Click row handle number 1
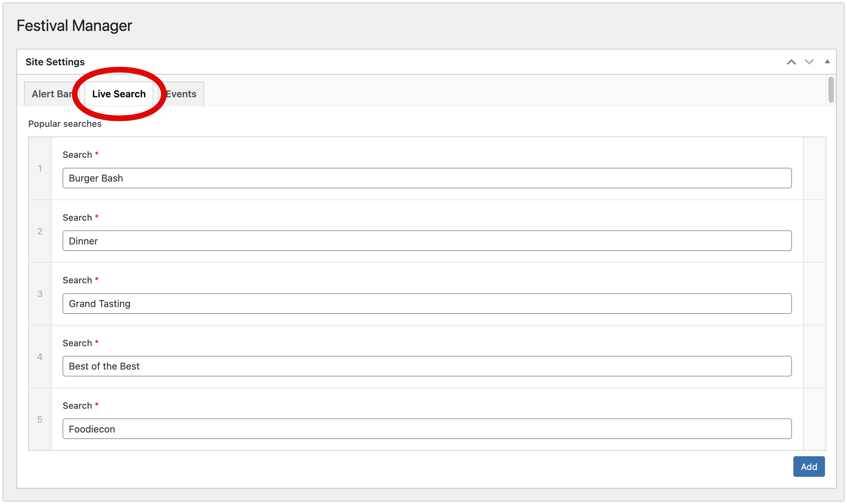This screenshot has width=847, height=504. pos(40,168)
